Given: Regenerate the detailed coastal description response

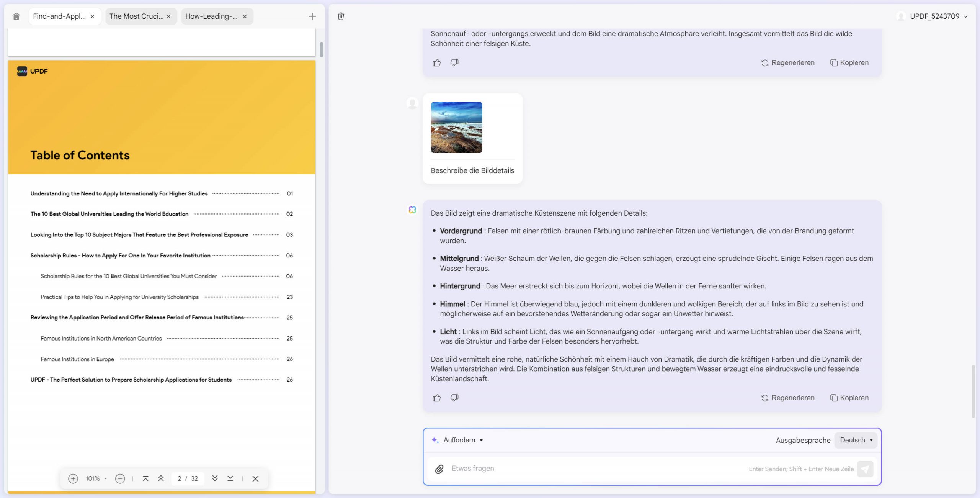Looking at the screenshot, I should (x=788, y=398).
